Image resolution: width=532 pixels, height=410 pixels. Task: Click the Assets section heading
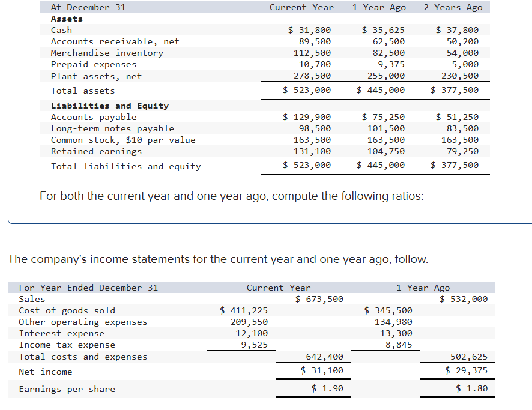tap(66, 18)
